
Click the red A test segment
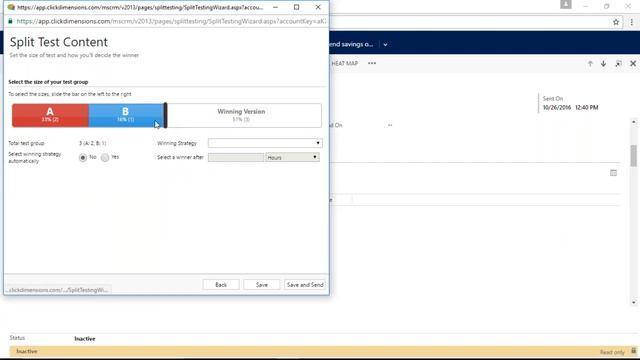(x=50, y=115)
